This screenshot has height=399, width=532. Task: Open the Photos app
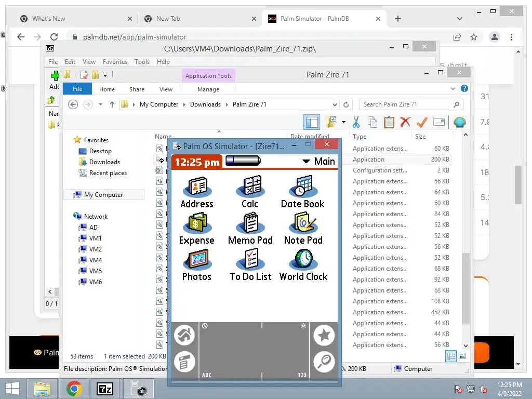click(x=197, y=264)
